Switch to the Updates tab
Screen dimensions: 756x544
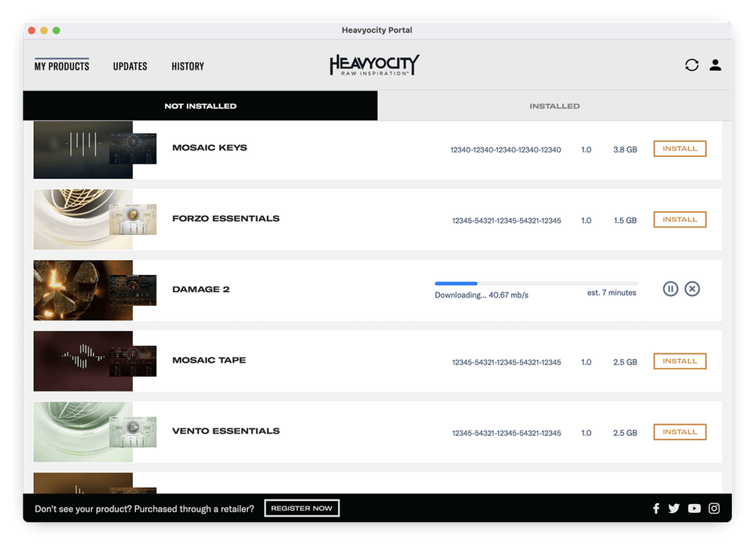pyautogui.click(x=130, y=66)
